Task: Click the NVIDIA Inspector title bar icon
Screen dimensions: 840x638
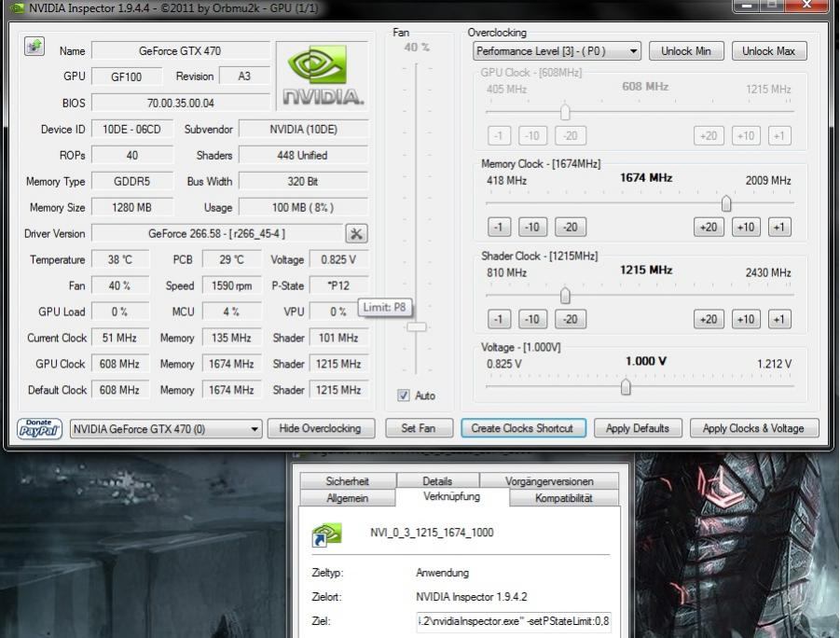Action: tap(17, 8)
